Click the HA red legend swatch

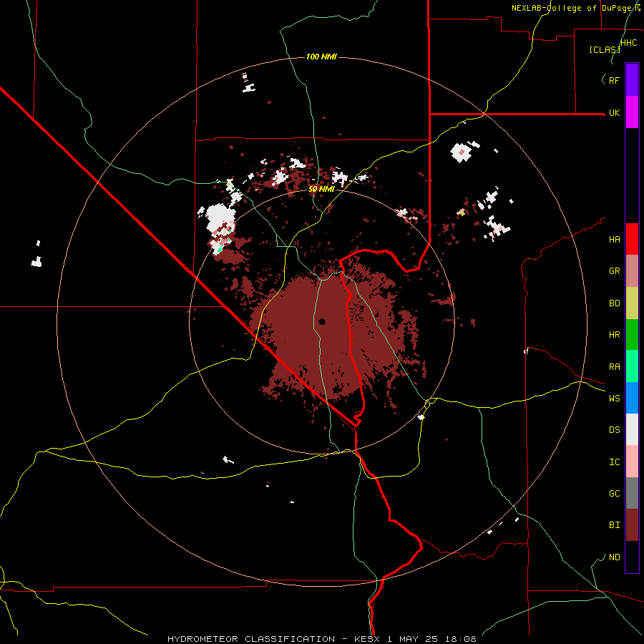tap(632, 239)
